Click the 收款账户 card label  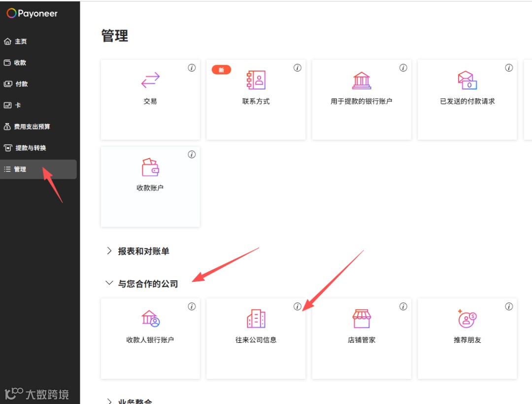[150, 188]
